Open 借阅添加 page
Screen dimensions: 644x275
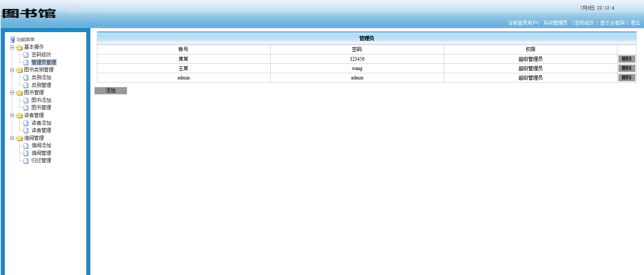41,146
